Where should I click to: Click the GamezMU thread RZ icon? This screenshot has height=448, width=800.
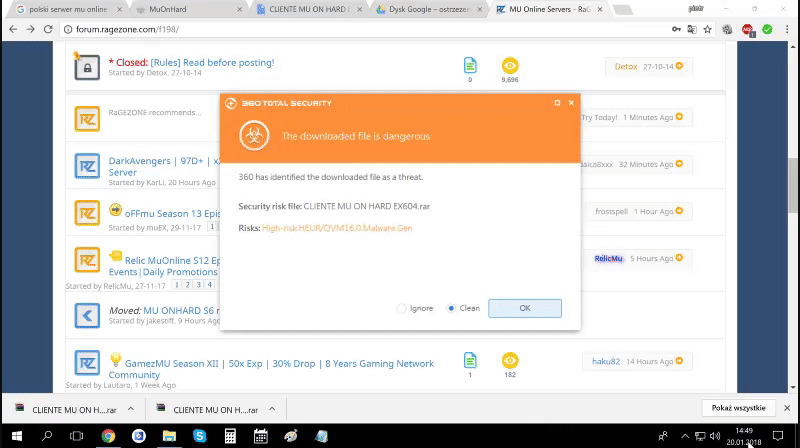point(87,363)
